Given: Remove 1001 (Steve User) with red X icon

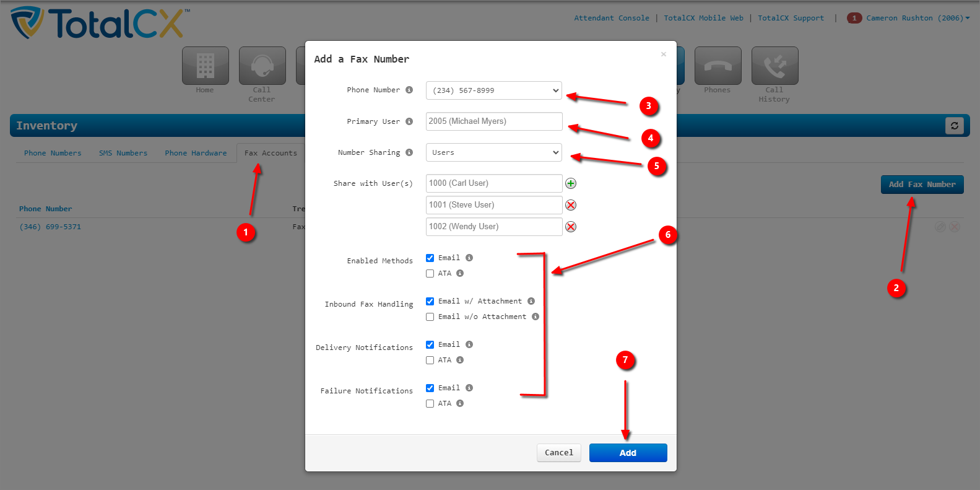Looking at the screenshot, I should 571,205.
